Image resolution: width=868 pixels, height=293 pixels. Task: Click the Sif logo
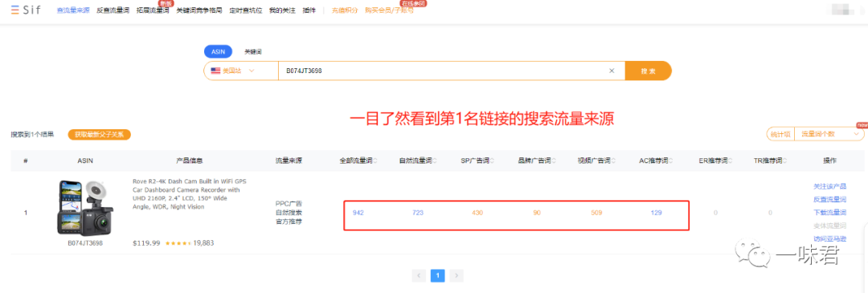(x=31, y=10)
